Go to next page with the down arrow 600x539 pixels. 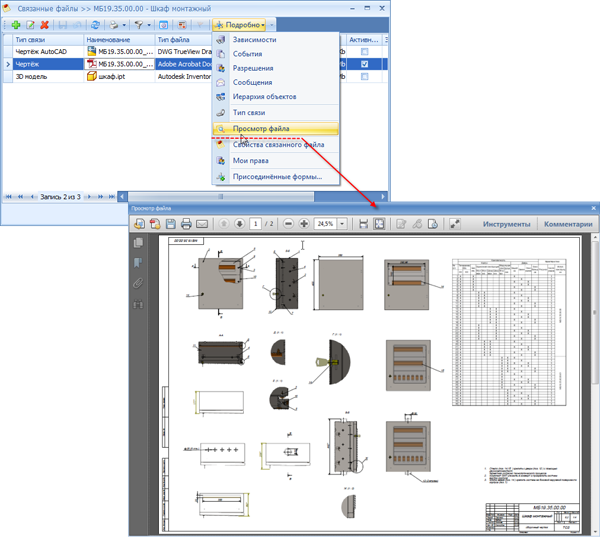pyautogui.click(x=239, y=224)
